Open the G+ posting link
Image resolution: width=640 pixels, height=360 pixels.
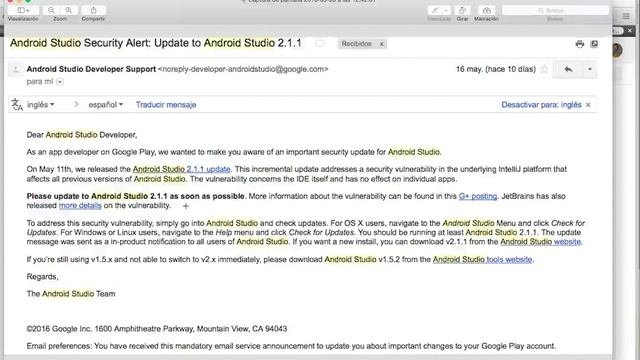click(478, 196)
